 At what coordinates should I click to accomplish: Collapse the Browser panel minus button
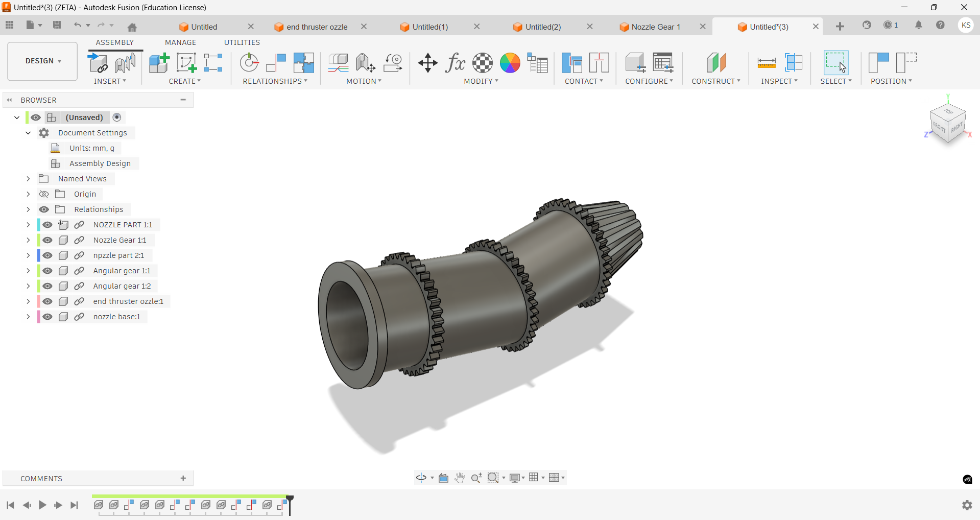tap(183, 100)
